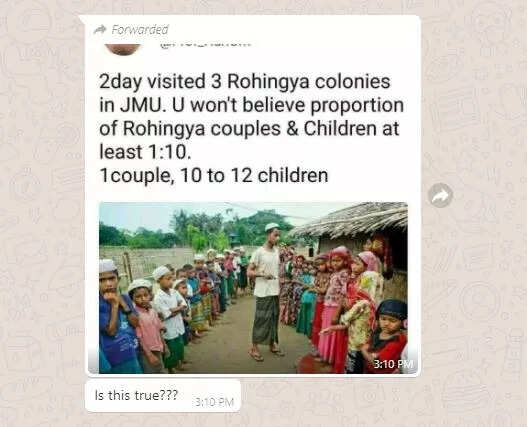Viewport: 527px width, 427px height.
Task: Click the round forward-message arrow button
Action: pyautogui.click(x=441, y=195)
